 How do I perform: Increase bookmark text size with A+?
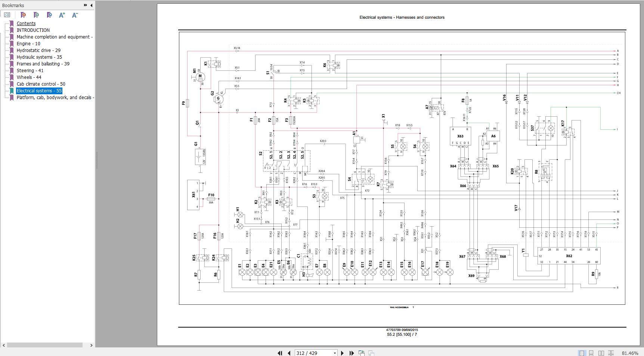62,15
